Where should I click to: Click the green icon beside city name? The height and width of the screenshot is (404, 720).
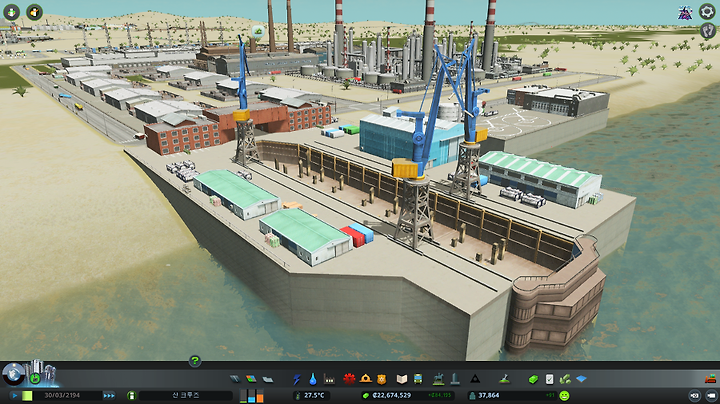click(x=131, y=395)
